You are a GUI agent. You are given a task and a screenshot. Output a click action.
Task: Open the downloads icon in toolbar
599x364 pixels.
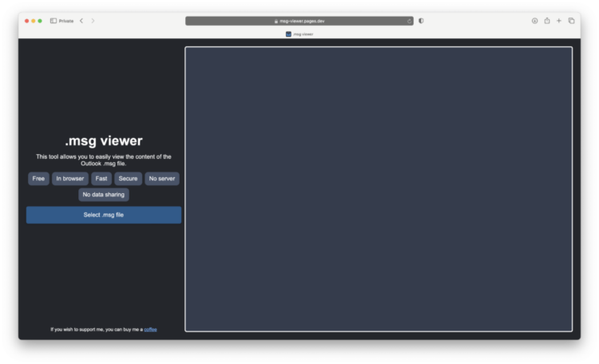(x=534, y=21)
